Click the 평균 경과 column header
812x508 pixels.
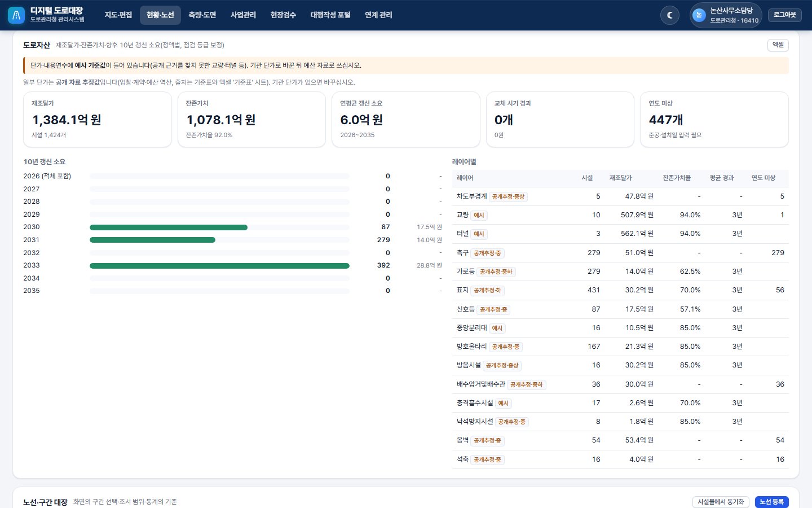tap(722, 178)
